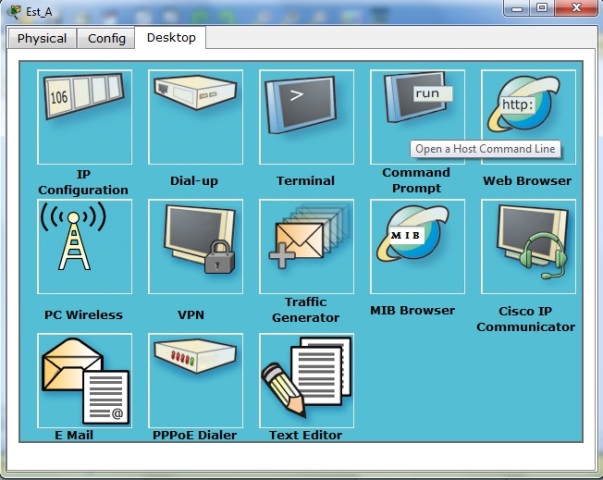Launch the PPPoE Dialer
This screenshot has height=480, width=603.
(x=195, y=381)
